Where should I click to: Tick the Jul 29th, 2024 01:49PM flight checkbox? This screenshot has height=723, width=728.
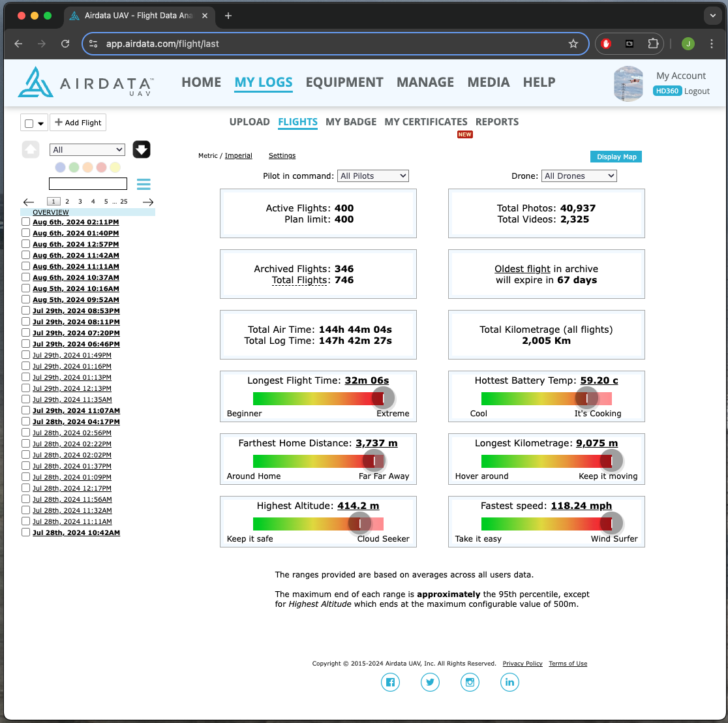pyautogui.click(x=26, y=355)
